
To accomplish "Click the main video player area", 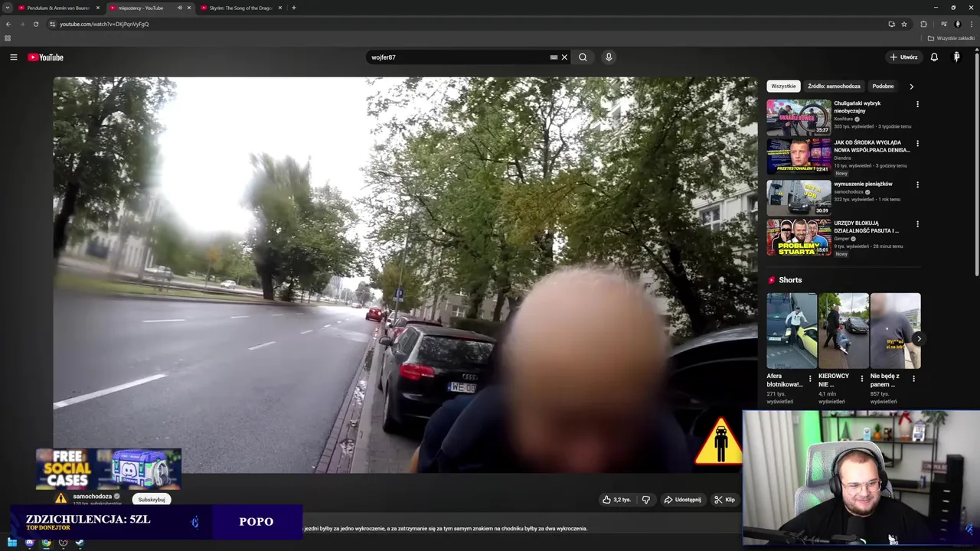I will [405, 275].
